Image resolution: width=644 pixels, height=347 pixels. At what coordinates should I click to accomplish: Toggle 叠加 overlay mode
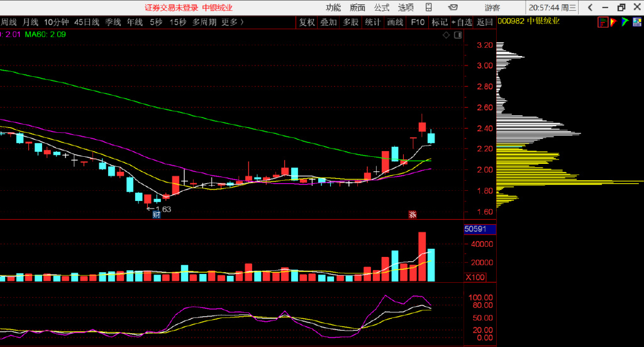(328, 22)
